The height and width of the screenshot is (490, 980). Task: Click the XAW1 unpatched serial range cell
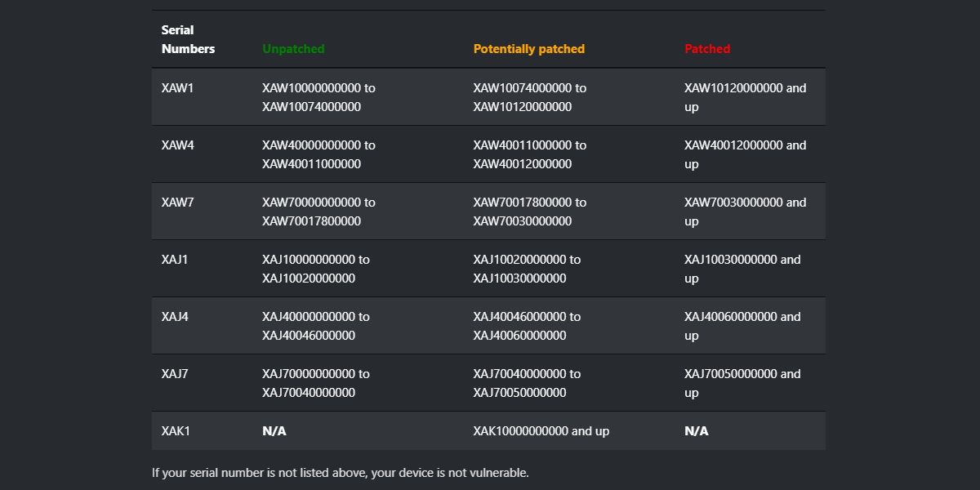(318, 97)
